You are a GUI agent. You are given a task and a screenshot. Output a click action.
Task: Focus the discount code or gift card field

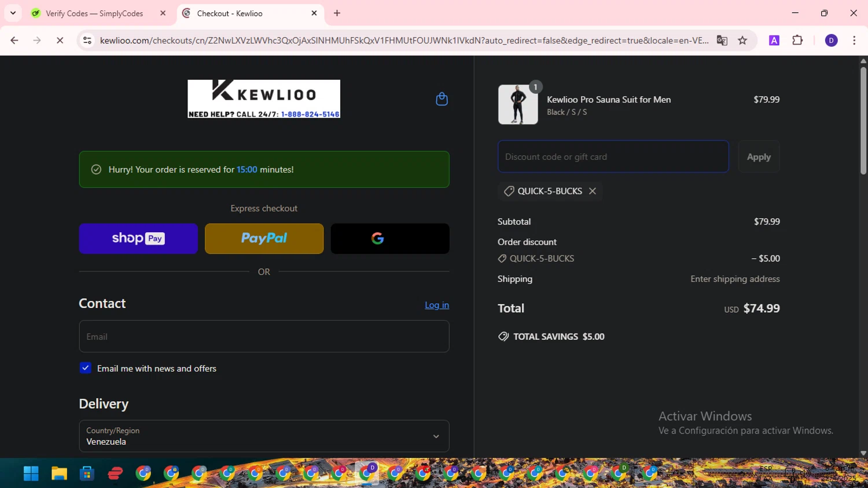coord(613,157)
